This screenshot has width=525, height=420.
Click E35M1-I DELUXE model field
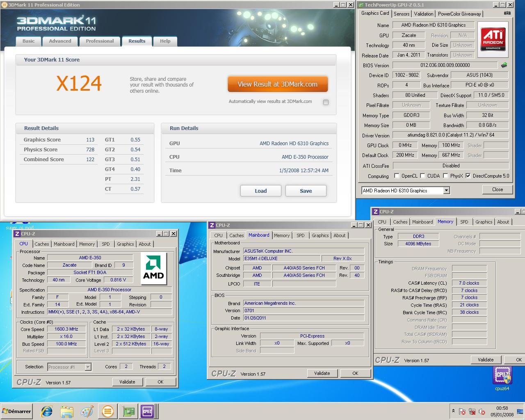click(282, 258)
